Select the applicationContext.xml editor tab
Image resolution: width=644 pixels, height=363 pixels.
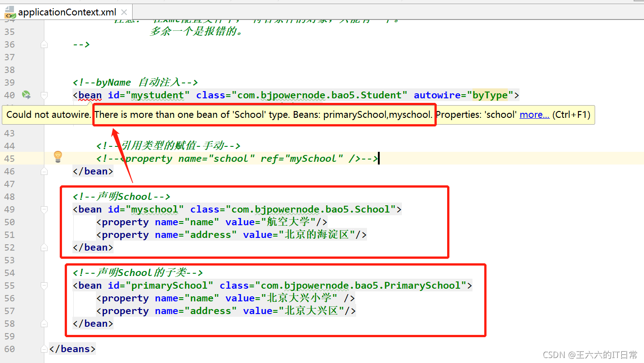click(x=67, y=12)
